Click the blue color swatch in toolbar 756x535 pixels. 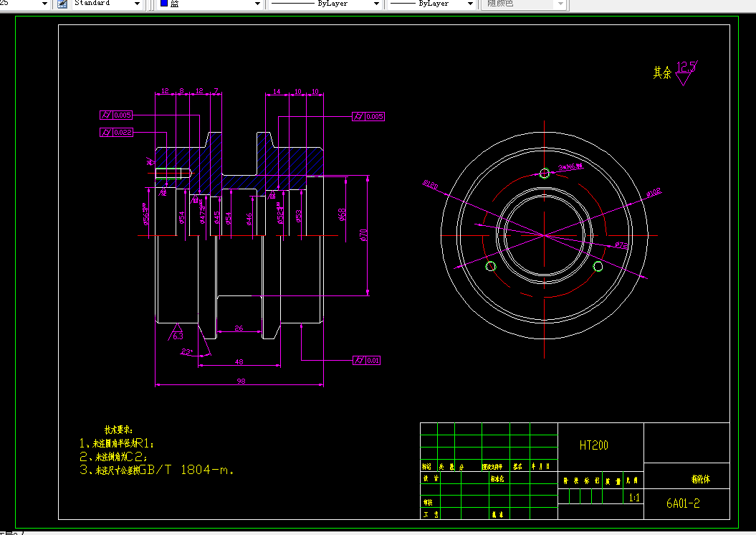tap(164, 4)
